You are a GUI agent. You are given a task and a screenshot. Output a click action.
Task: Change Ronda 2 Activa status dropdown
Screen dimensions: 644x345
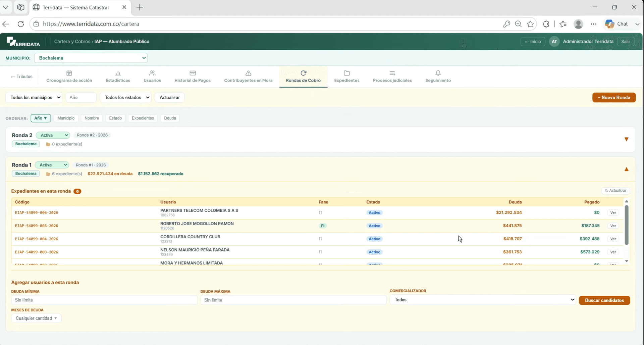tap(53, 135)
